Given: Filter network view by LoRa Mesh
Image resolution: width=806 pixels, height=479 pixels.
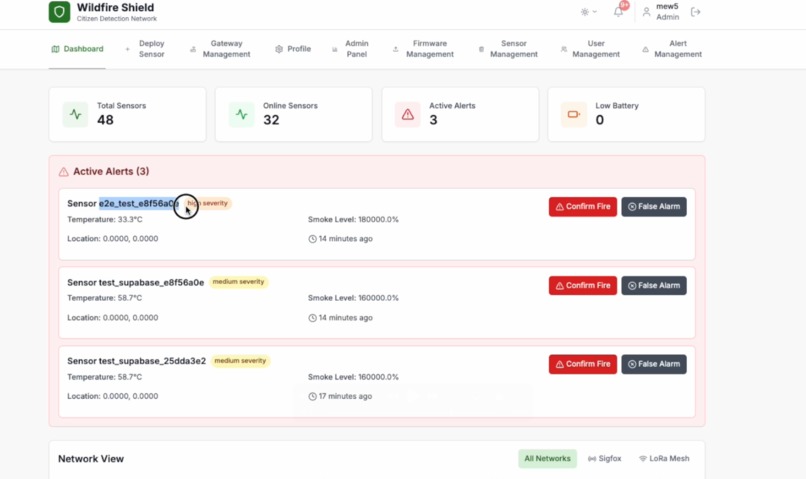Looking at the screenshot, I should pyautogui.click(x=664, y=458).
